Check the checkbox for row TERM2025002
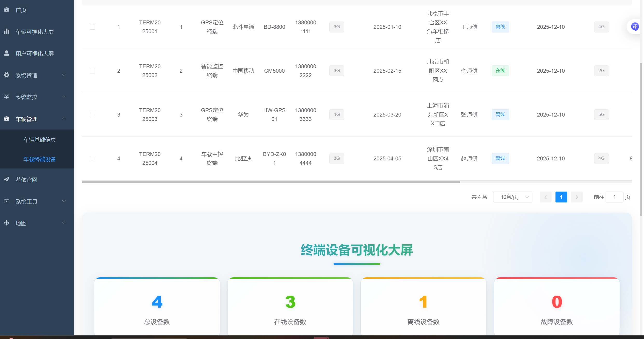The height and width of the screenshot is (339, 644). (92, 71)
